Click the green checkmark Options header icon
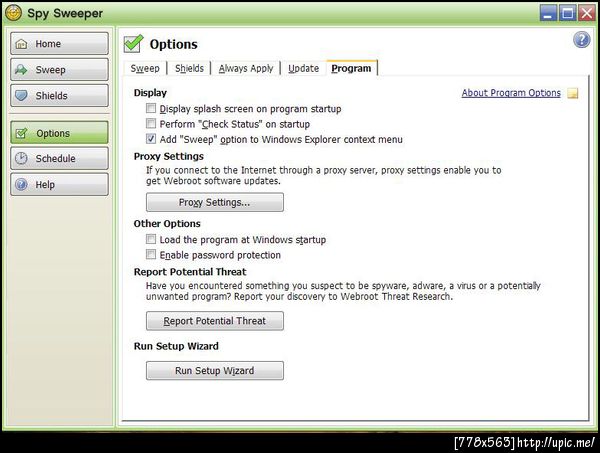600x453 pixels. click(134, 44)
